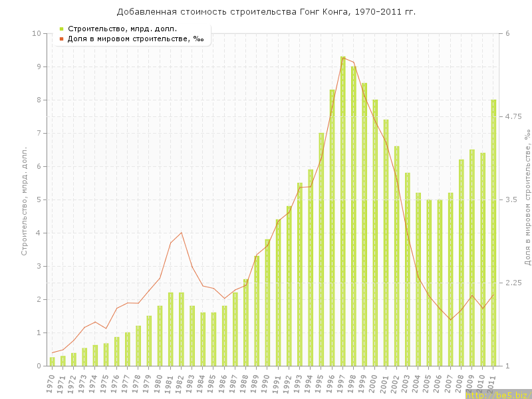Click the bar for year 2000
Screen dimensions: 532x399
[x=375, y=233]
